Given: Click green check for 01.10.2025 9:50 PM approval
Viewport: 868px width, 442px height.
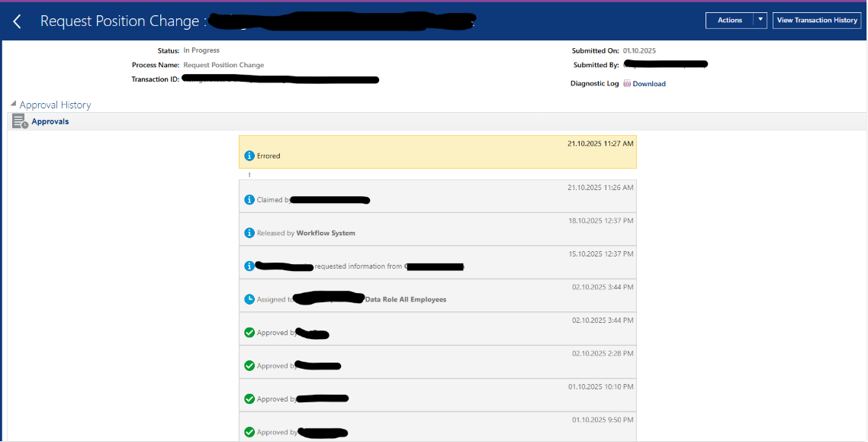Looking at the screenshot, I should [249, 432].
